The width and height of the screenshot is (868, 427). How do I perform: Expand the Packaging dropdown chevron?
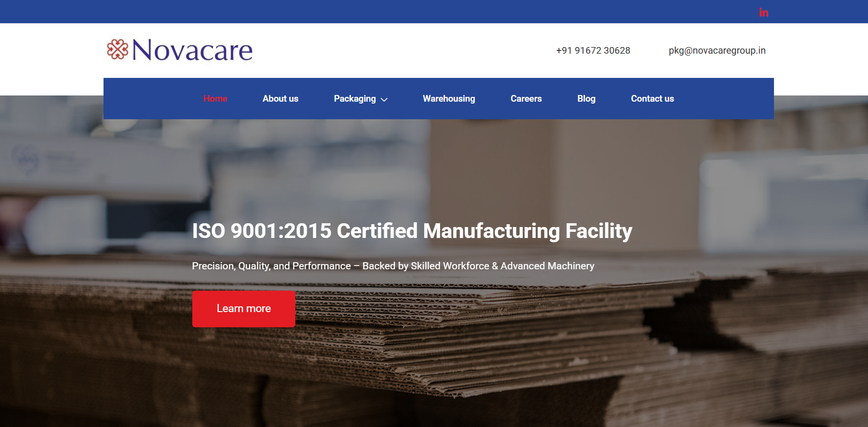384,99
